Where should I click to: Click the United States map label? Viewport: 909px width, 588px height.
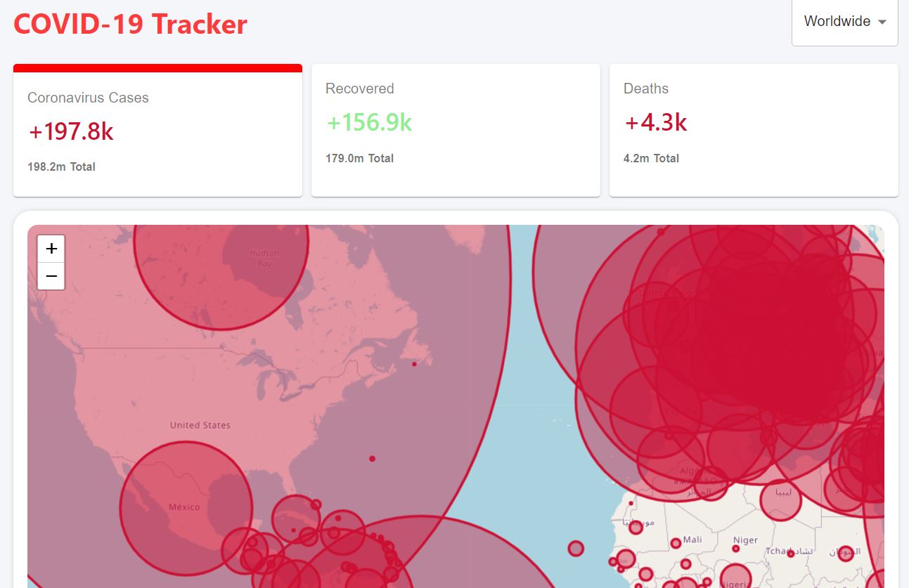(x=200, y=425)
